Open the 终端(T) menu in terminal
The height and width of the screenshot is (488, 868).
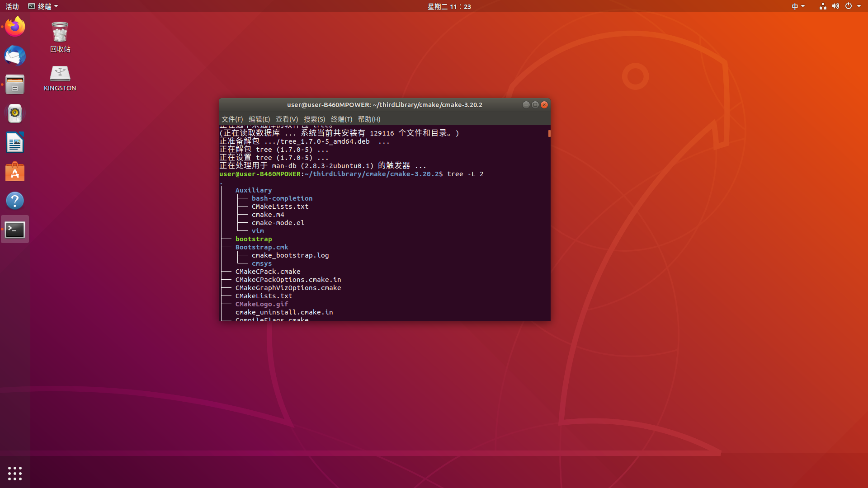coord(341,119)
